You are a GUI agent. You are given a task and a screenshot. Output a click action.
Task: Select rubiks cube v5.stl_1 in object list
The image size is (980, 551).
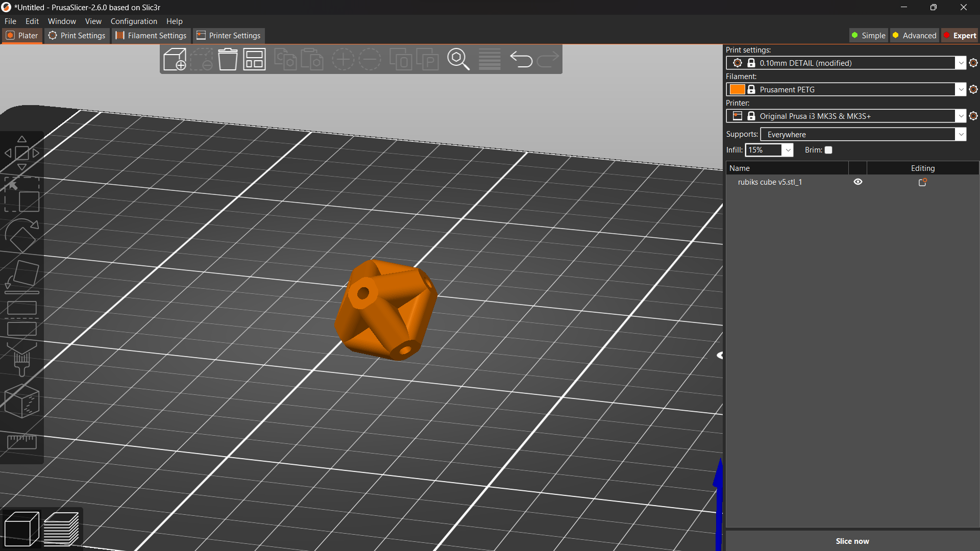770,182
